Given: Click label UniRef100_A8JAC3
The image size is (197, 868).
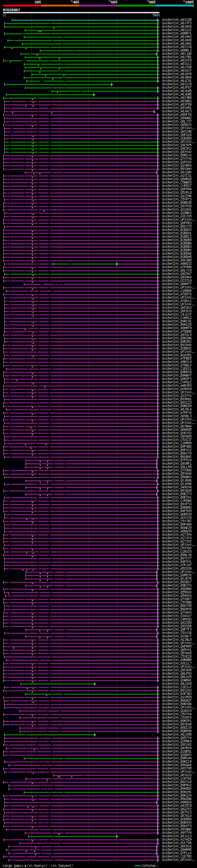Looking at the screenshot, I should click(177, 111).
